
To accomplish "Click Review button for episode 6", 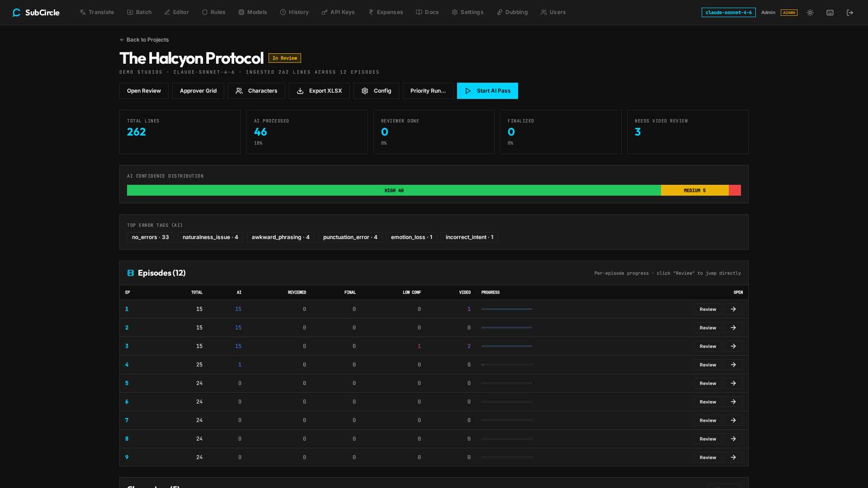I will pyautogui.click(x=708, y=402).
